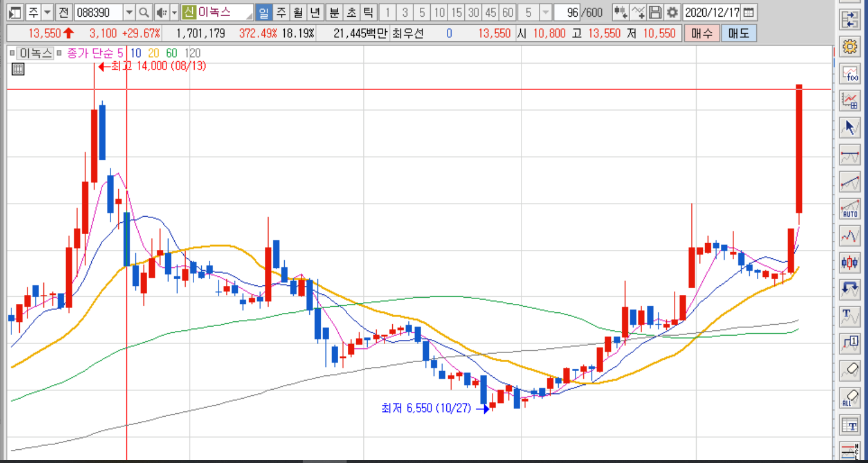This screenshot has width=868, height=463.
Task: Switch to monthly chart 월
Action: pos(298,12)
